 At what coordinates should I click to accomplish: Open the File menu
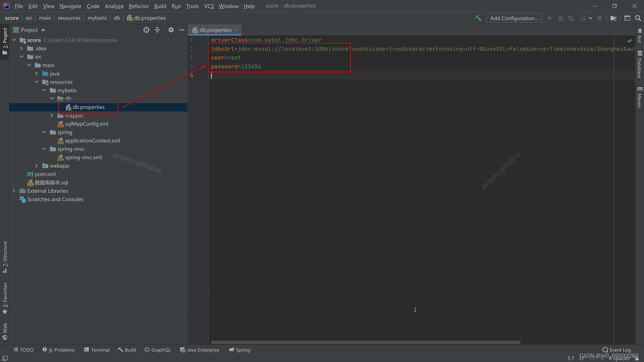[19, 6]
